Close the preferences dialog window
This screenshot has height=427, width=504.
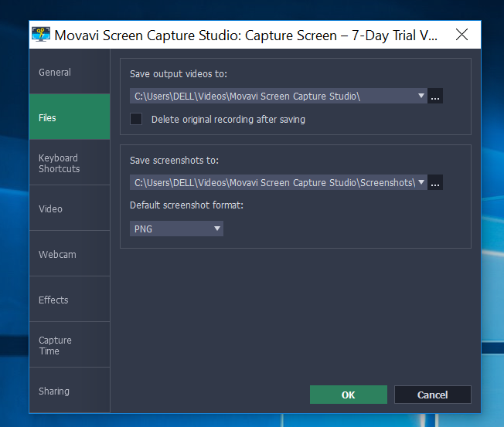coord(461,35)
